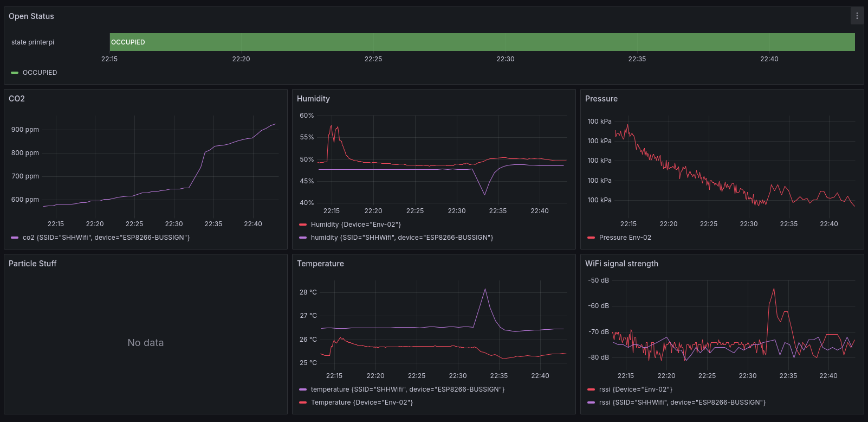Toggle rssi Device Env-02 legend entry
868x422 pixels.
636,389
